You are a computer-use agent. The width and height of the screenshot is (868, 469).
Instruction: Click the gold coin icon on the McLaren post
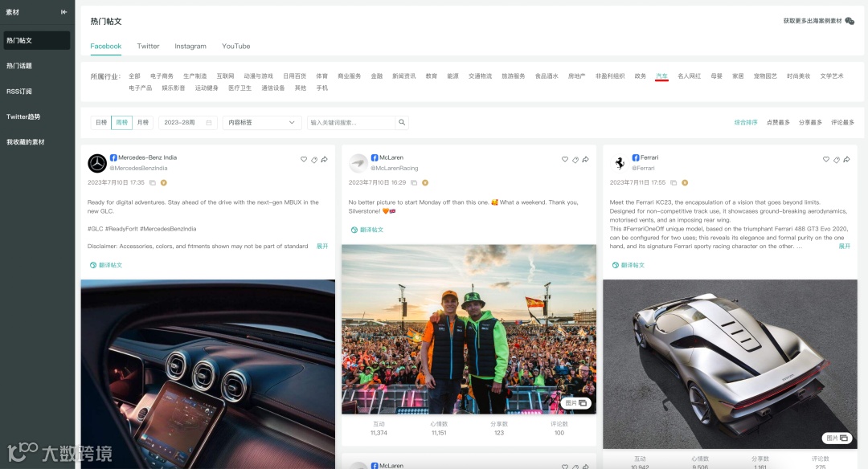[425, 182]
